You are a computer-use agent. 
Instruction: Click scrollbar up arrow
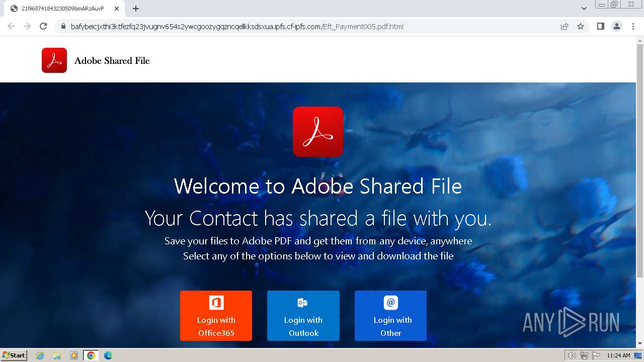click(x=640, y=40)
